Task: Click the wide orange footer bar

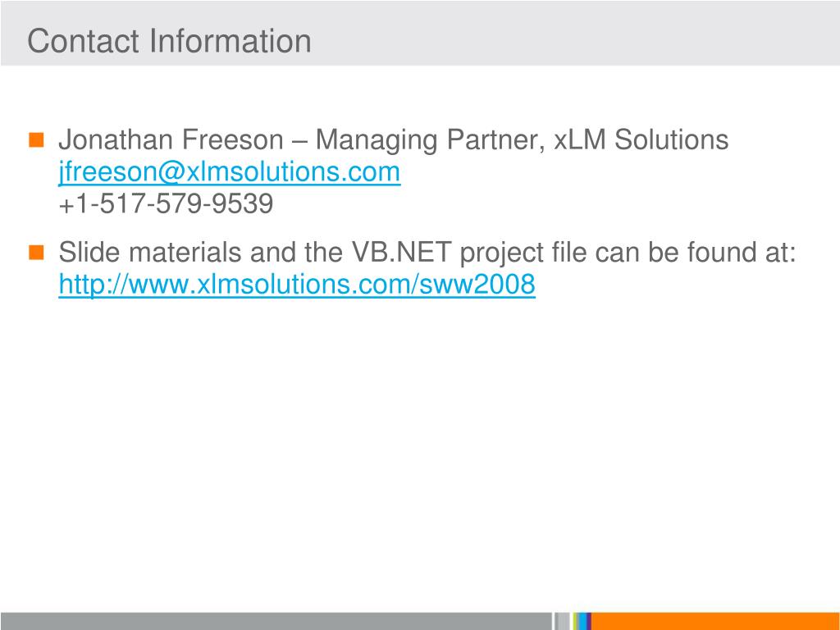Action: pyautogui.click(x=715, y=622)
